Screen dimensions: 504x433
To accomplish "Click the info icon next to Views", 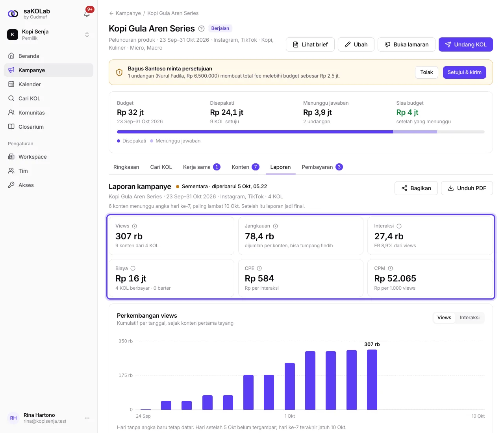I will (x=135, y=226).
